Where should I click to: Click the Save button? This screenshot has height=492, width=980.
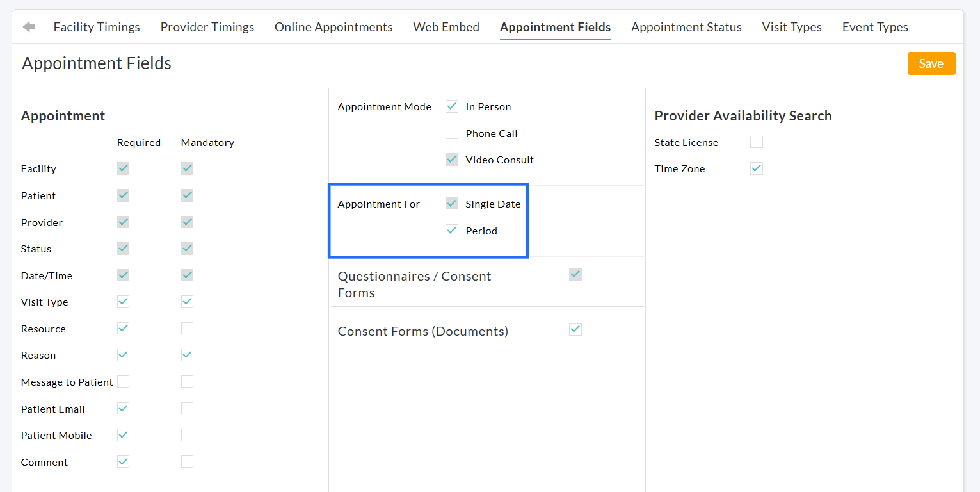pos(931,63)
